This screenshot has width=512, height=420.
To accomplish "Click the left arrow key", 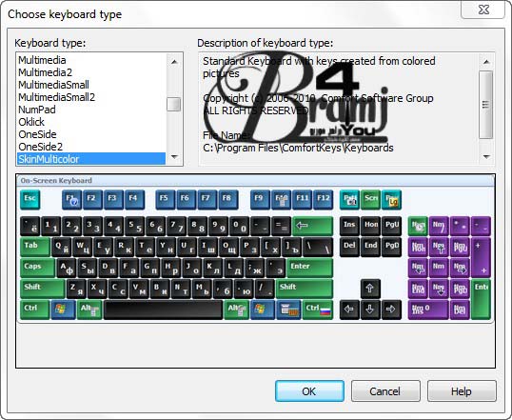I will [349, 310].
